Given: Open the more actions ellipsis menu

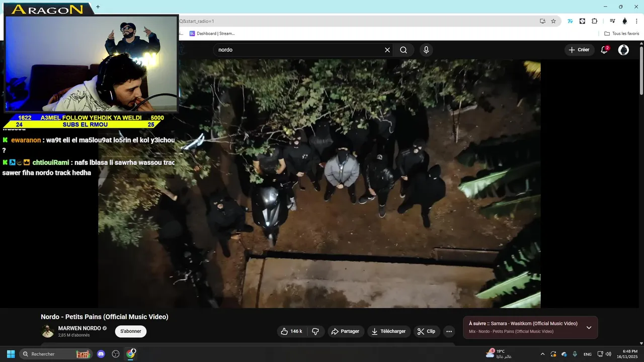Looking at the screenshot, I should 449,331.
